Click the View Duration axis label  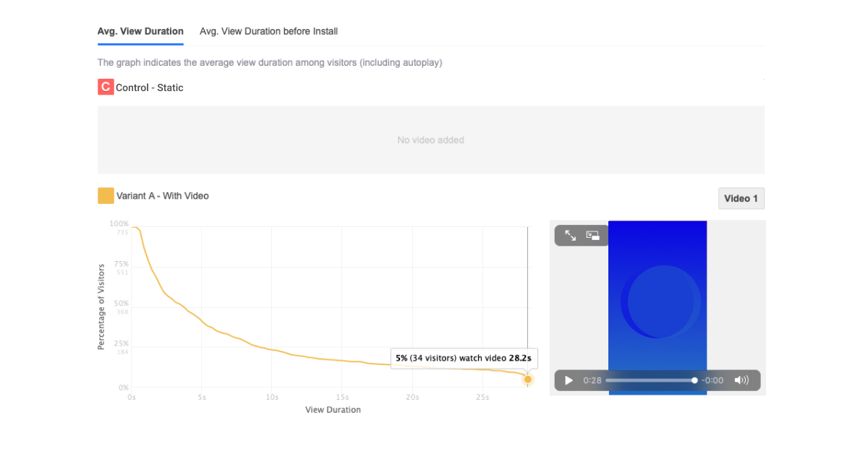pos(333,410)
